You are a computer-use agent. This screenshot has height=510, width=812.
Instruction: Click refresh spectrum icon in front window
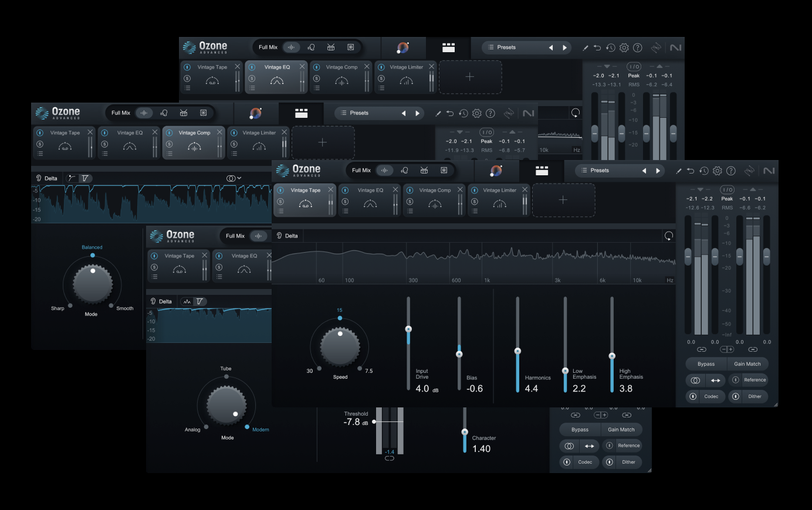coord(669,236)
